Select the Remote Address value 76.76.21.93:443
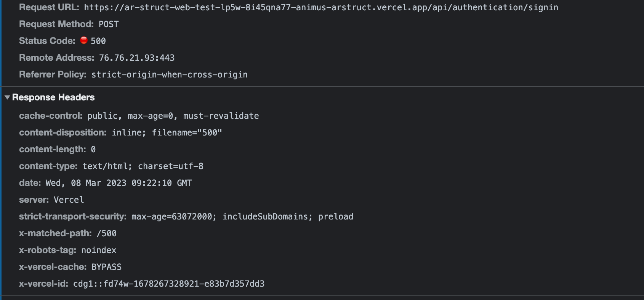Screen dimensions: 644x300 point(137,57)
